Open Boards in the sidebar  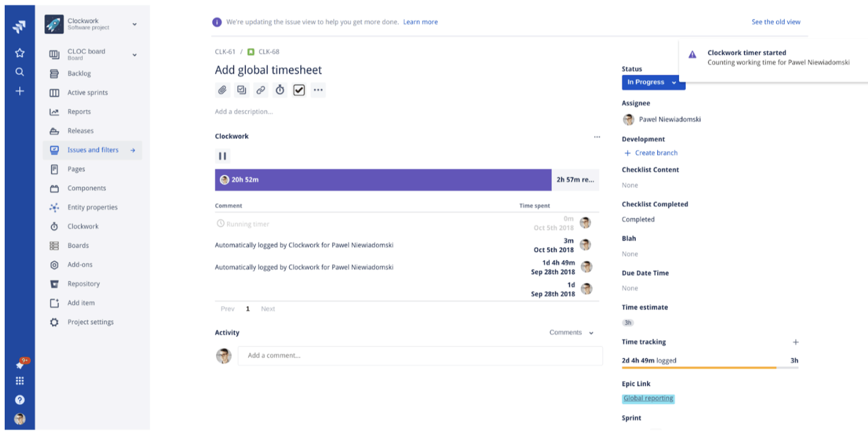(93, 246)
